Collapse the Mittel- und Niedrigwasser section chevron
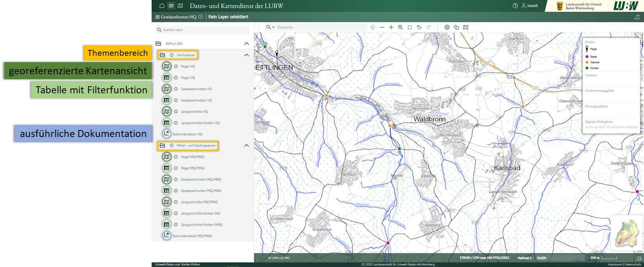The height and width of the screenshot is (267, 644). tap(246, 146)
